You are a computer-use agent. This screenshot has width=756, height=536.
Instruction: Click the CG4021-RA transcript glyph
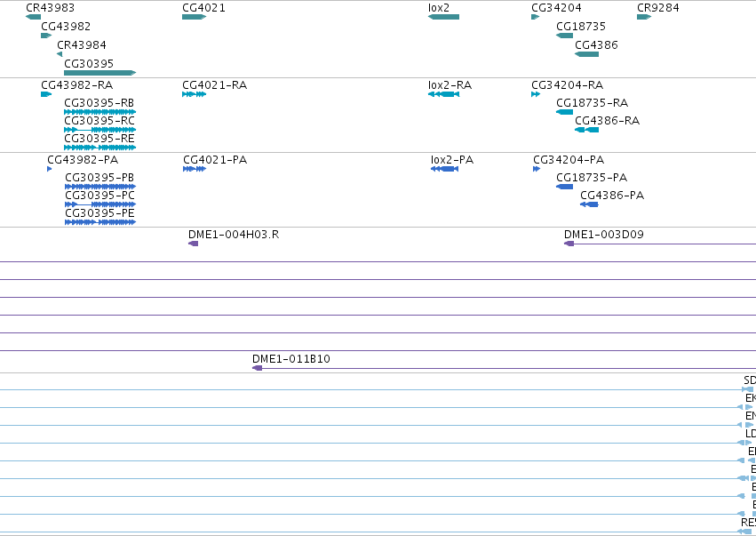pos(195,94)
